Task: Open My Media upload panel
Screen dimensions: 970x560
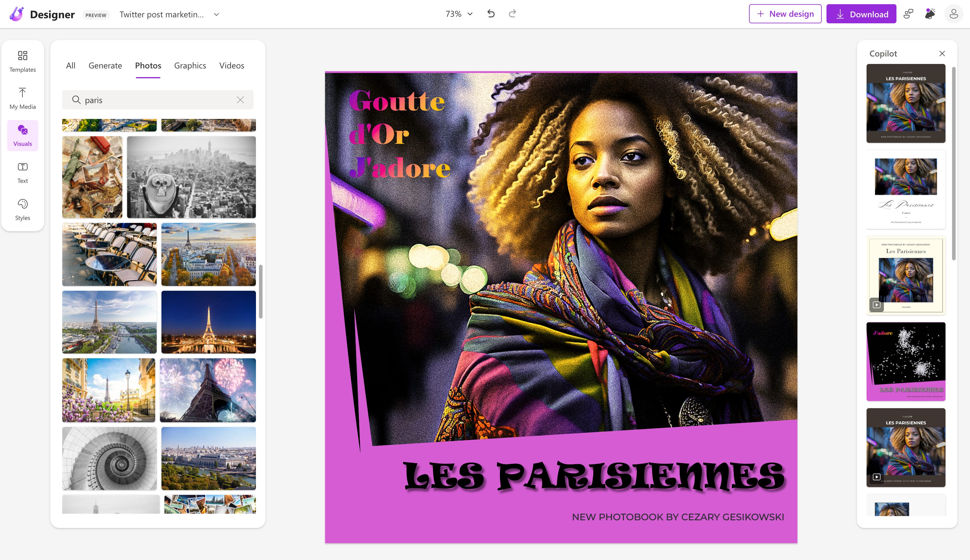Action: [22, 98]
